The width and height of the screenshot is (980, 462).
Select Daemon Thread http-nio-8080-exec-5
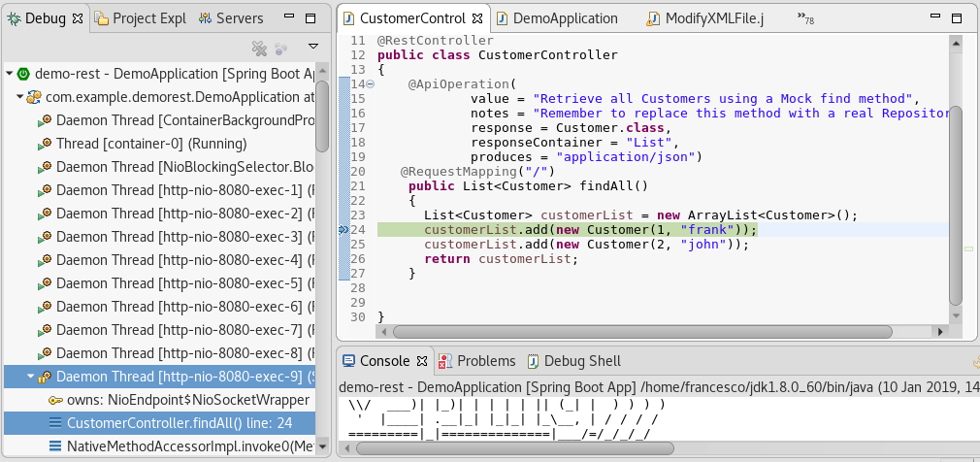pyautogui.click(x=175, y=283)
